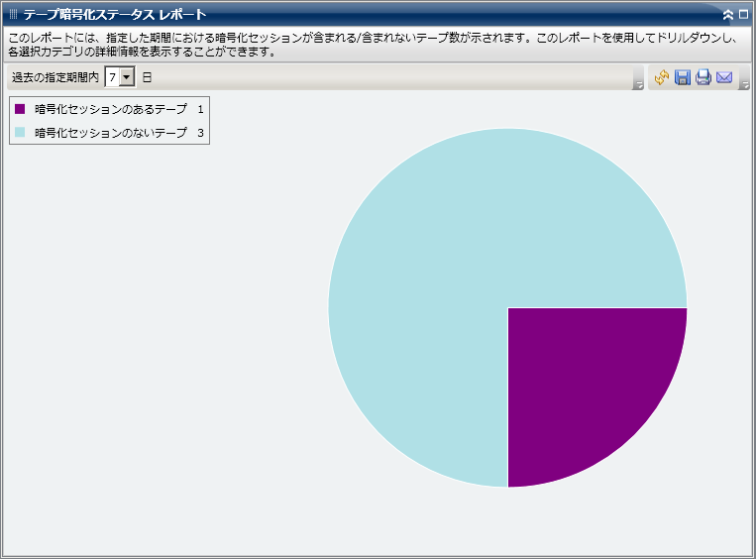Expand the filter toolbar overflow arrow
This screenshot has height=559, width=756.
click(x=638, y=85)
